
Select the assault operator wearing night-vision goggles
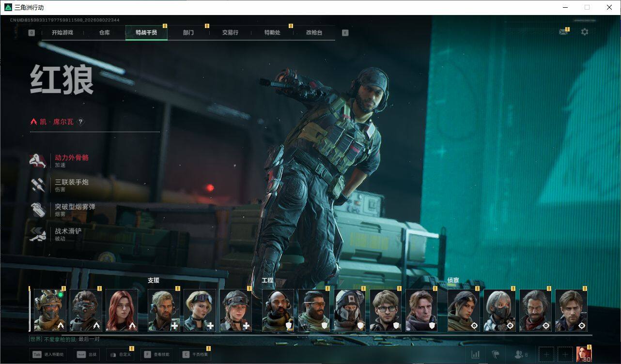coord(86,310)
